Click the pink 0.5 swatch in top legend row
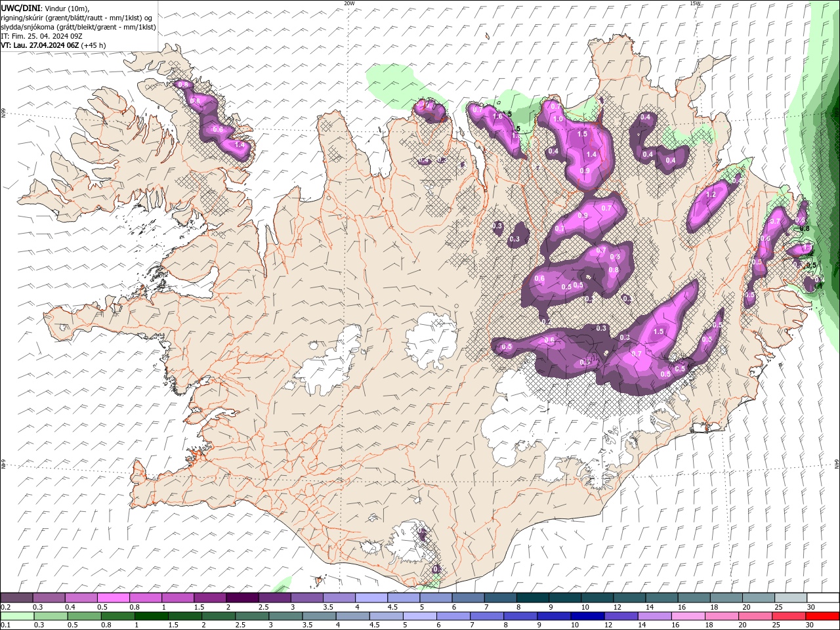Screen dimensions: 840x630 tap(113, 598)
